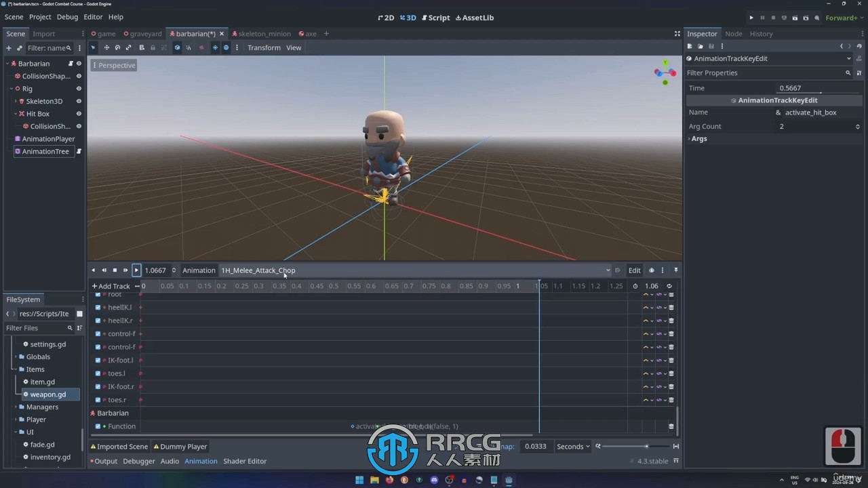This screenshot has width=868, height=488.
Task: Switch to the Script workspace
Action: coord(435,18)
